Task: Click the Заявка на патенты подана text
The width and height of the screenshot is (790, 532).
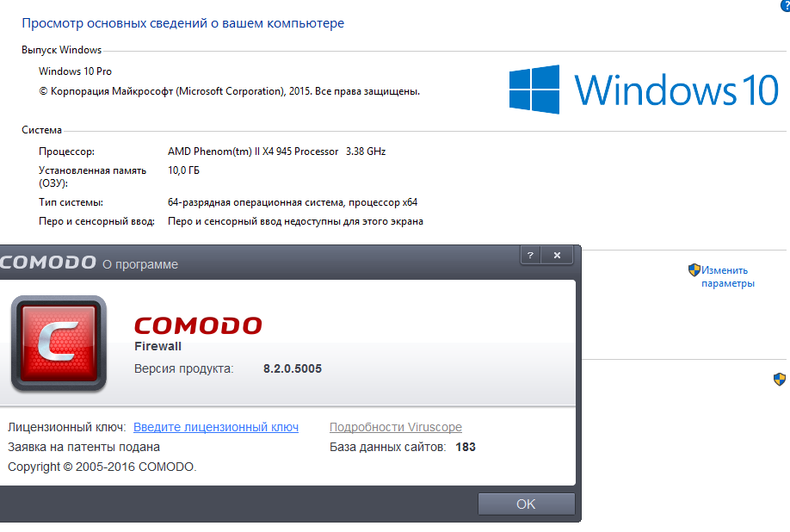Action: (x=83, y=448)
